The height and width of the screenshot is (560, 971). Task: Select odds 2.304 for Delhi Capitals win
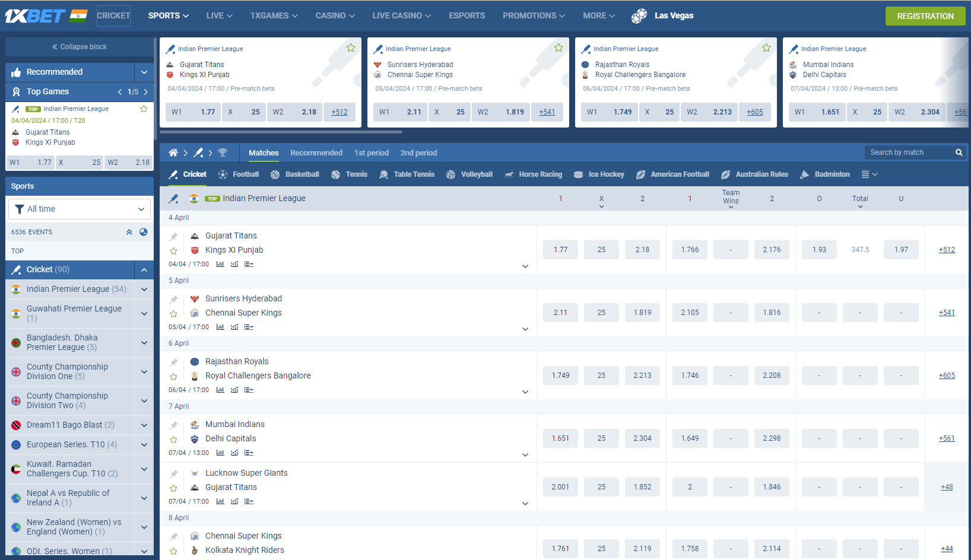click(x=642, y=438)
